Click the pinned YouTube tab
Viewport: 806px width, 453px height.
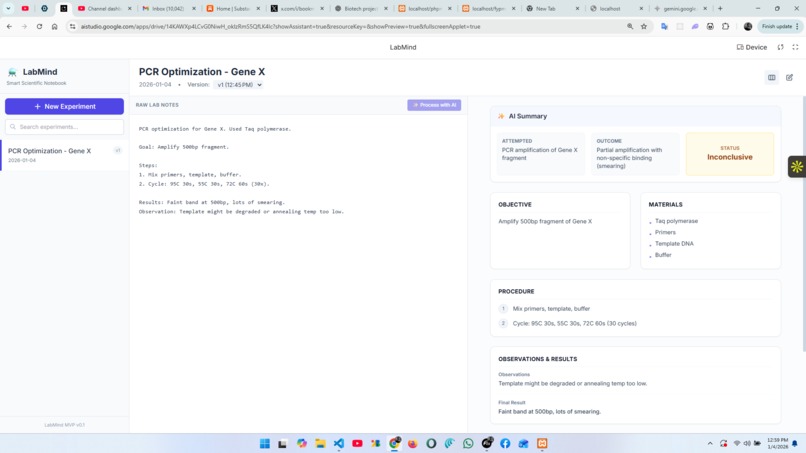click(x=25, y=9)
